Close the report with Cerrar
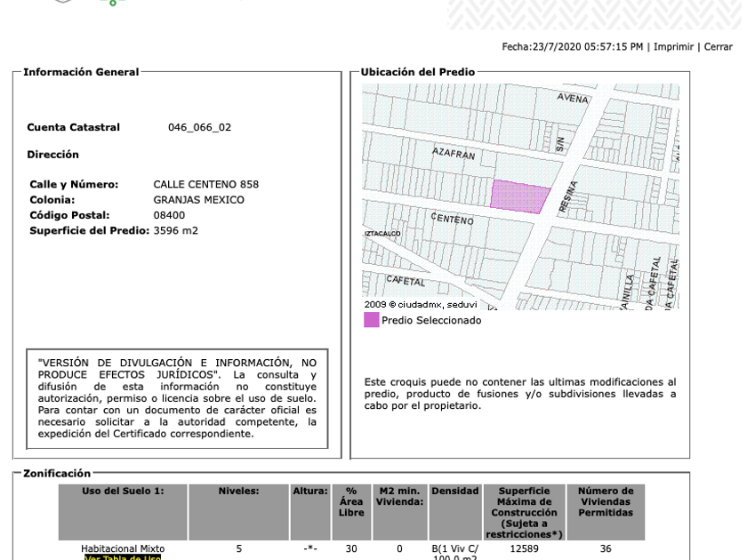747x560 pixels. click(x=718, y=46)
